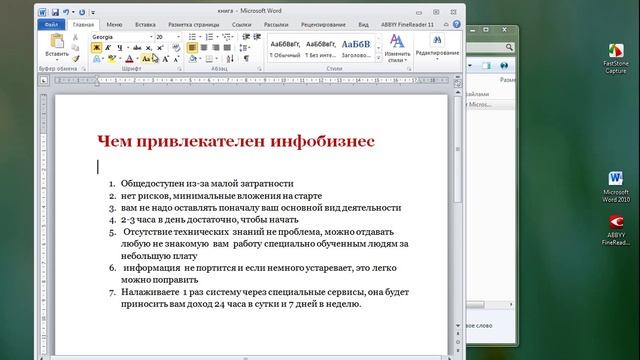Pick the red font color A

coord(129,59)
